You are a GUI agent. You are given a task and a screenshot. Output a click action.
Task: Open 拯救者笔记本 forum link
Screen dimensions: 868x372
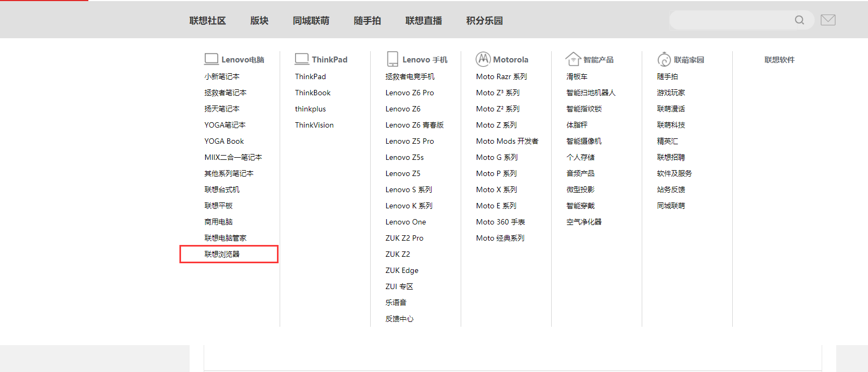tap(225, 93)
